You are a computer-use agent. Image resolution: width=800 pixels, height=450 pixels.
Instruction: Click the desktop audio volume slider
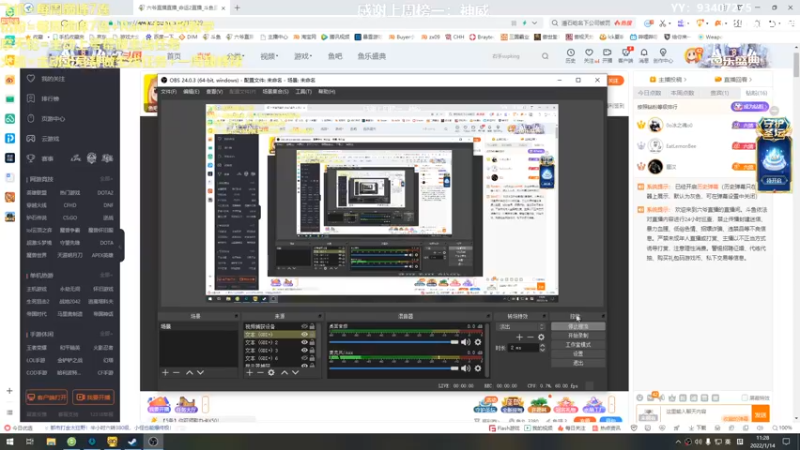(x=393, y=342)
